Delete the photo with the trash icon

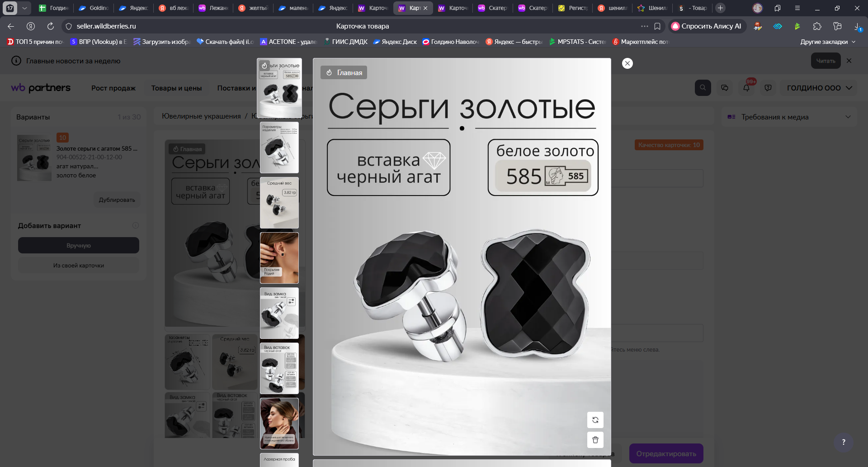[595, 440]
